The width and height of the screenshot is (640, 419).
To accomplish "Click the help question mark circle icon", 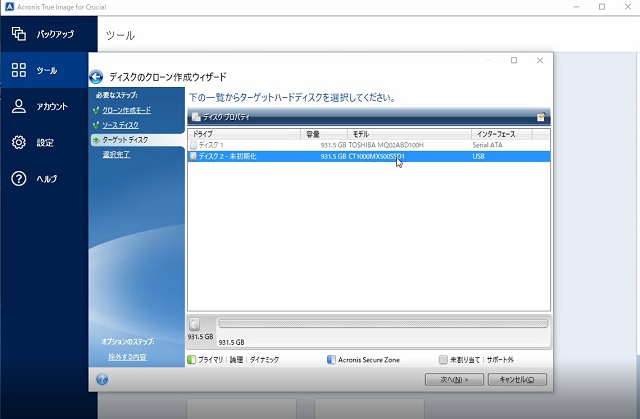I will [x=19, y=178].
